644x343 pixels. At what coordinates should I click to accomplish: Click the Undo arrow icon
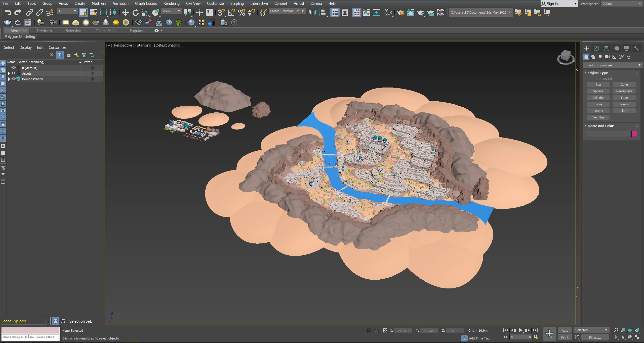(x=8, y=12)
